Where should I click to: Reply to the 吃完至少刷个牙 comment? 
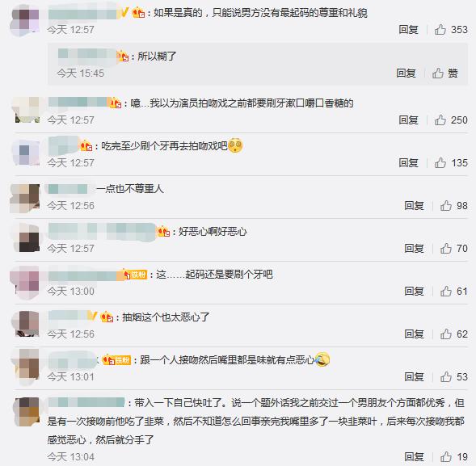click(x=409, y=163)
